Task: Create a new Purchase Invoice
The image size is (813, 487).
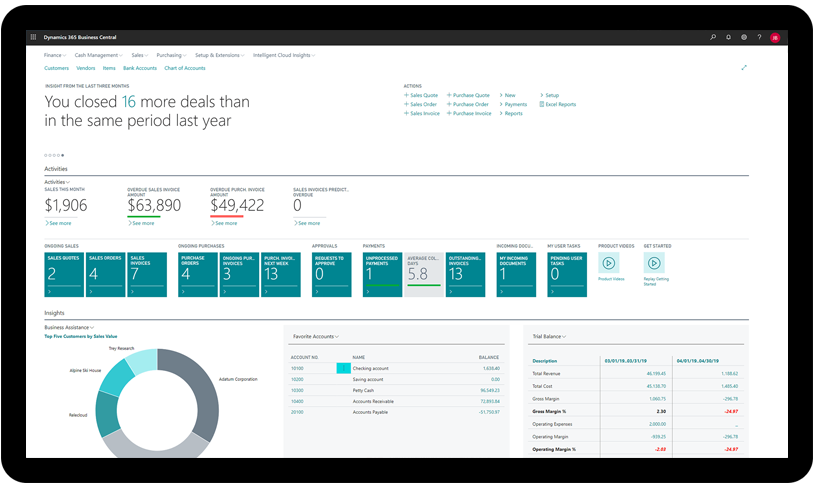Action: (469, 113)
